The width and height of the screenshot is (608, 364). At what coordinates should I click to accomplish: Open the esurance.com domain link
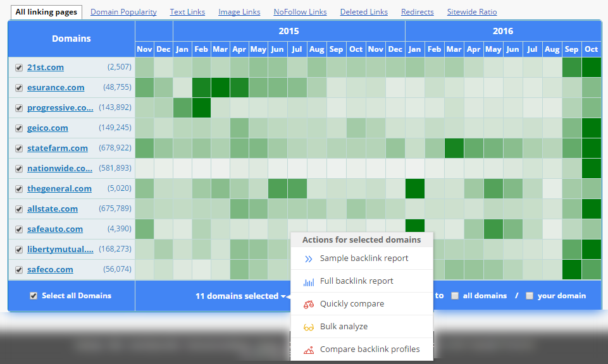point(56,87)
